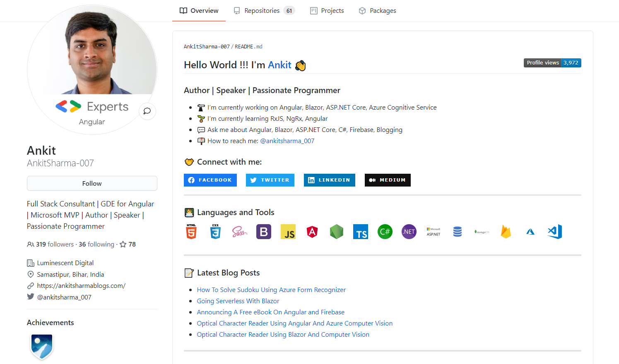Open OCR Using Blazor And Computer Vision post
This screenshot has width=619, height=364.
[x=283, y=335]
